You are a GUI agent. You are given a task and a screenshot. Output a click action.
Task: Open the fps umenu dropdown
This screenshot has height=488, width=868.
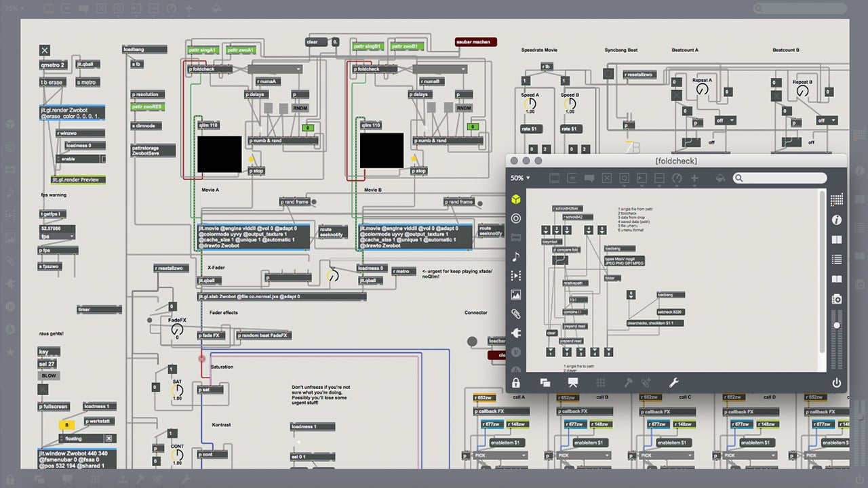56,237
